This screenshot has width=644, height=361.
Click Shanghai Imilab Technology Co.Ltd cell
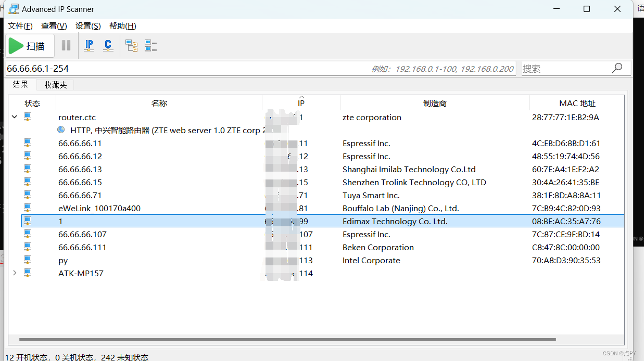[x=409, y=169]
